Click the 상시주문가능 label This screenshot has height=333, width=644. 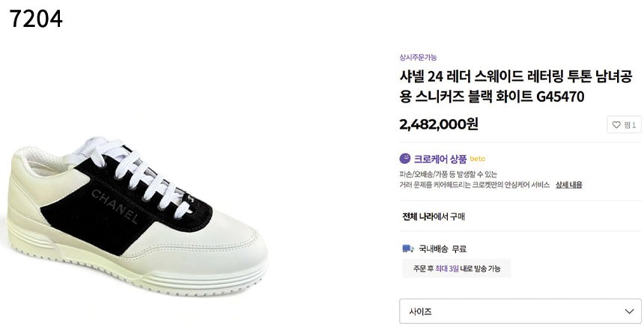418,57
